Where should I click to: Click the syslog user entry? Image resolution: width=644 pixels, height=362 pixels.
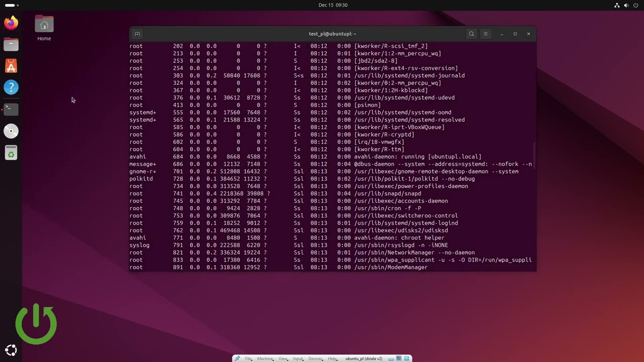coord(139,245)
